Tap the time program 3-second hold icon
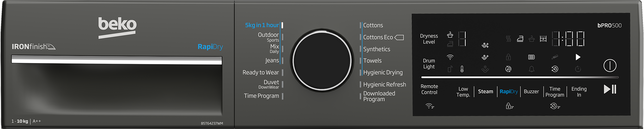Screen dimensions: 644x129 [555, 106]
